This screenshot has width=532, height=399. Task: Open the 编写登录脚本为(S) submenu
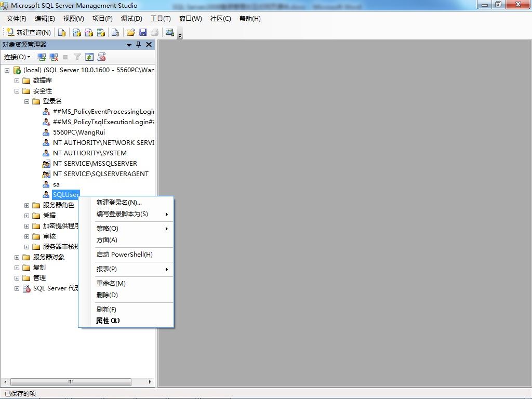(x=126, y=214)
